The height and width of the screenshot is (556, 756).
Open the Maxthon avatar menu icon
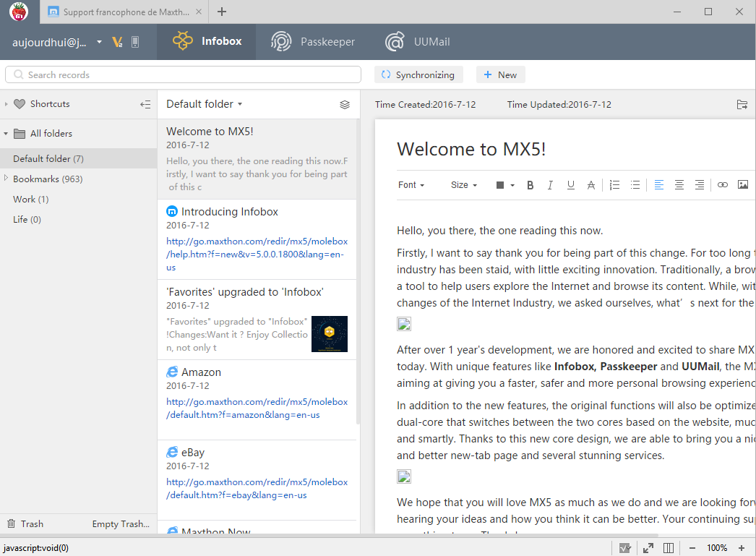click(x=19, y=12)
